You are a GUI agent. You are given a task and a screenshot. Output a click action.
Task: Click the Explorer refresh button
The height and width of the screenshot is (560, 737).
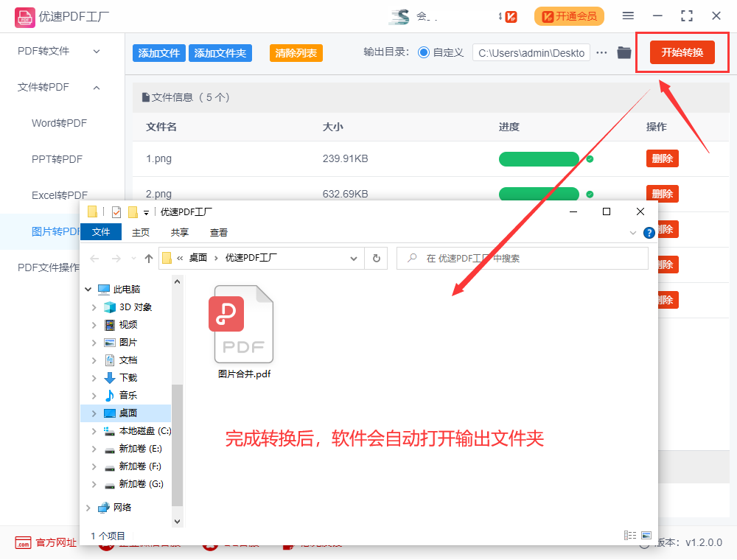pos(376,259)
